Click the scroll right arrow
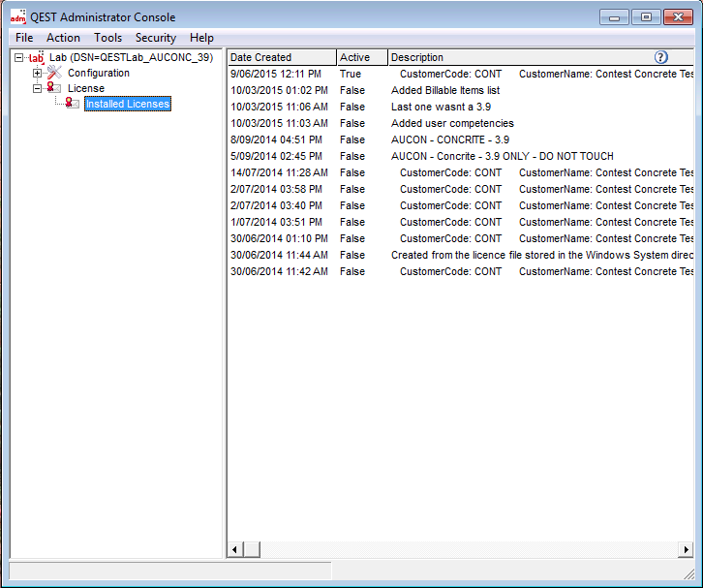Viewport: 703px width, 588px height. pyautogui.click(x=686, y=550)
